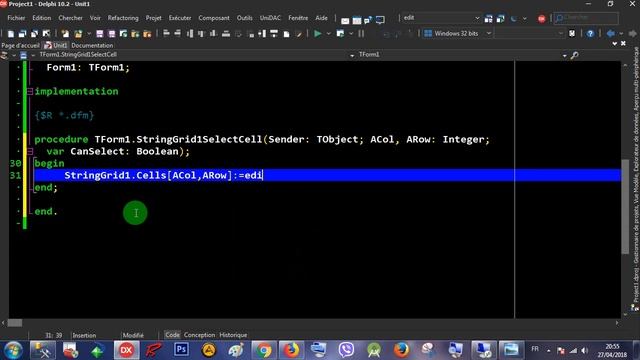The width and height of the screenshot is (640, 360).
Task: Run the project with green play button
Action: tap(318, 33)
